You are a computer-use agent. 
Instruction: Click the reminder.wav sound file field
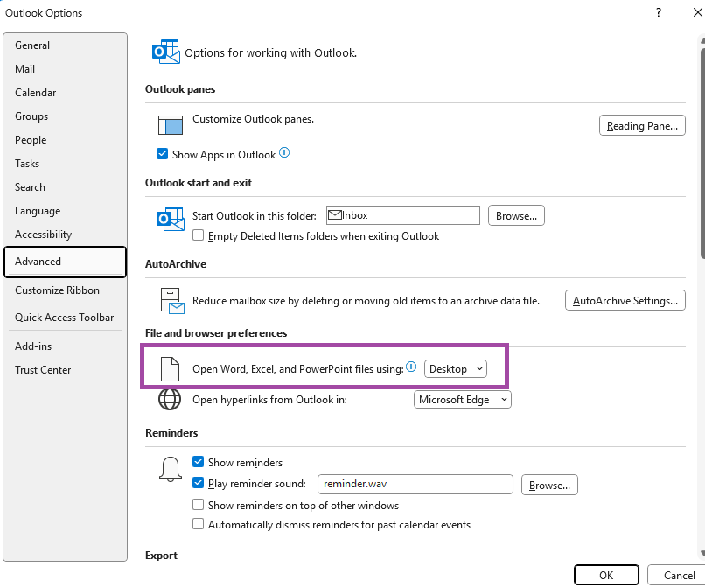[415, 484]
